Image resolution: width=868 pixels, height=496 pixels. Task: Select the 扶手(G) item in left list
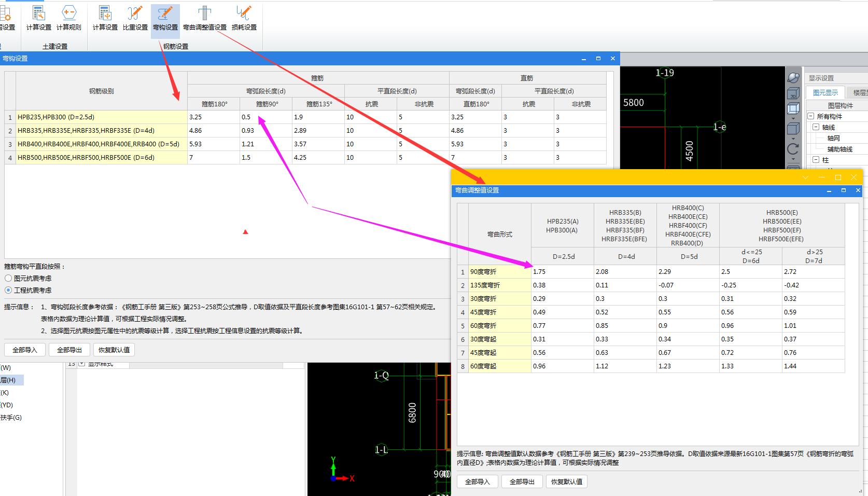click(x=11, y=418)
